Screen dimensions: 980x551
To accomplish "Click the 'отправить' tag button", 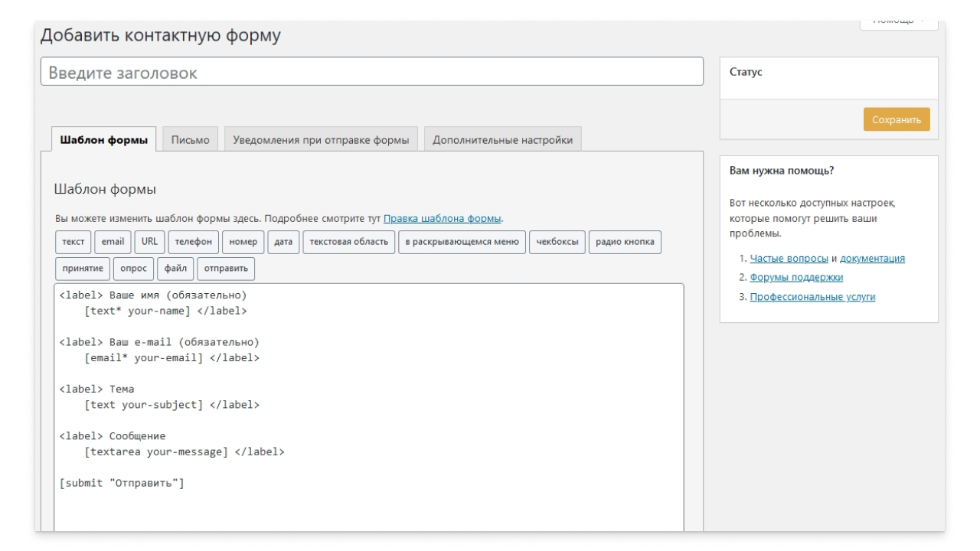I will click(226, 269).
